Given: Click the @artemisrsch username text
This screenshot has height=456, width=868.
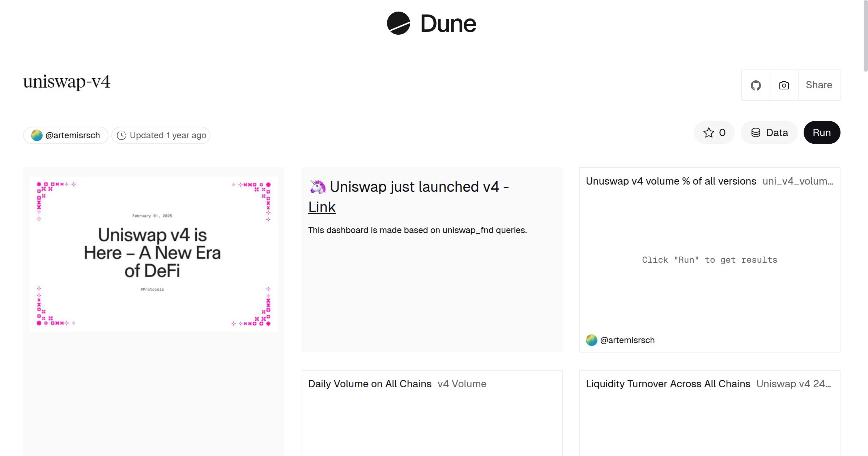Looking at the screenshot, I should [x=72, y=135].
